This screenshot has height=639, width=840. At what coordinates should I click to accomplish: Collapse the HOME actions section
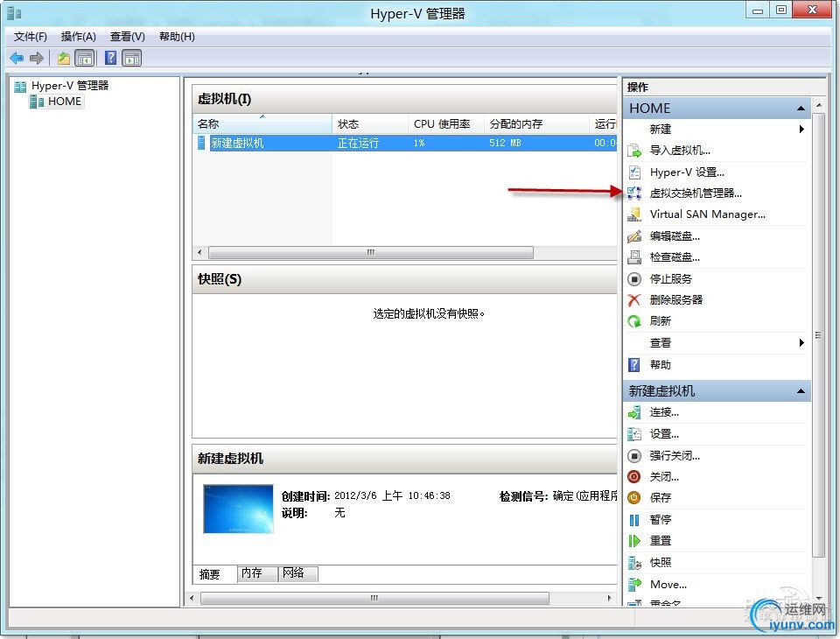tap(801, 109)
